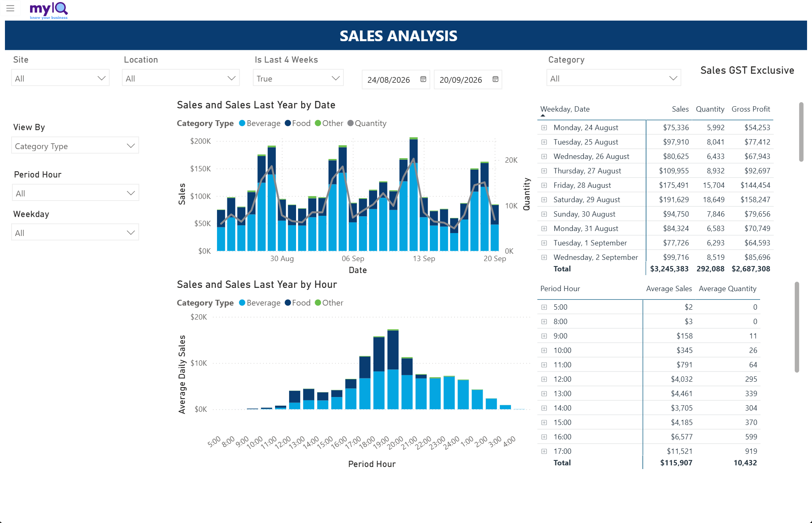
Task: Open the Is Last 4 Weeks dropdown
Action: coord(298,78)
